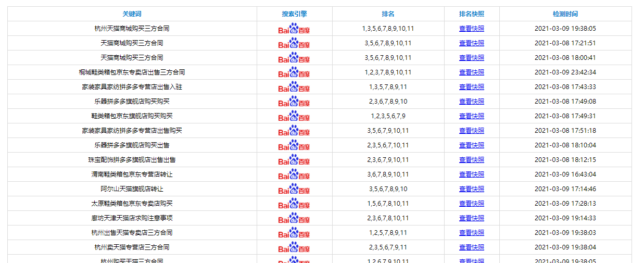This screenshot has width=644, height=263.
Task: Click Baidu logo in the 17:21:51 row
Action: (x=294, y=43)
